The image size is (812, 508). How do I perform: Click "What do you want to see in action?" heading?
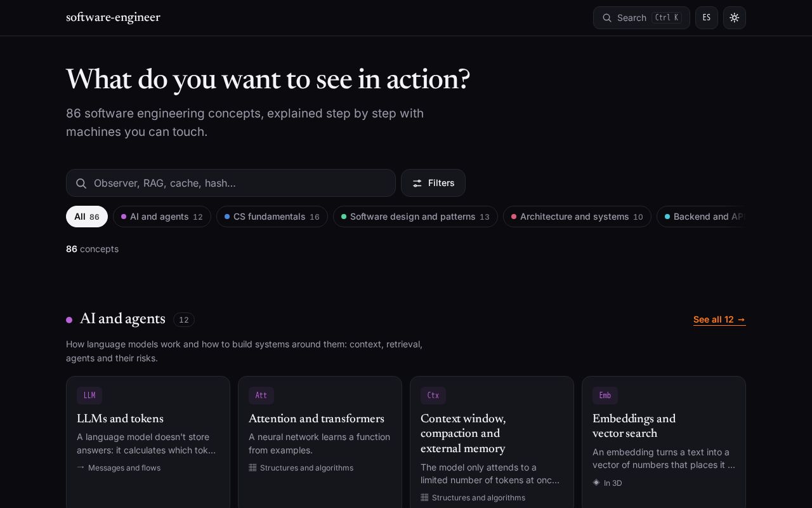(x=268, y=80)
